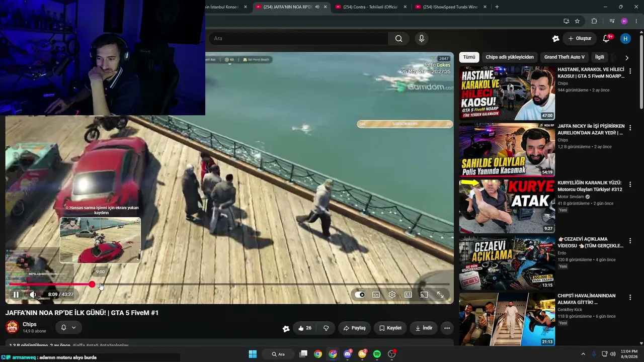The width and height of the screenshot is (644, 362).
Task: Cast the video to a TV
Action: 424,295
